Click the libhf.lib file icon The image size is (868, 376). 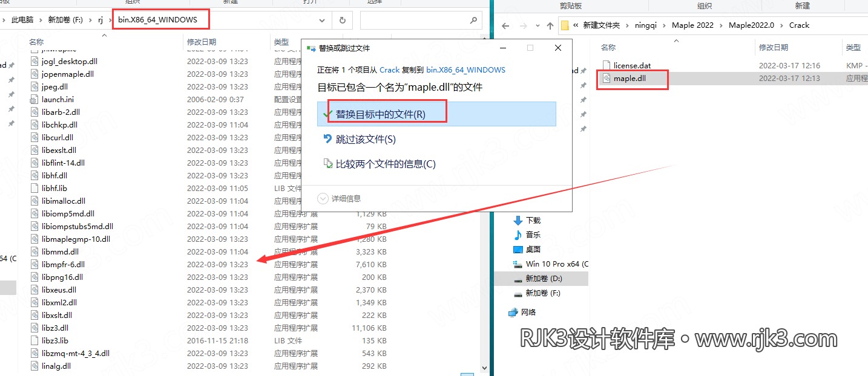[35, 188]
